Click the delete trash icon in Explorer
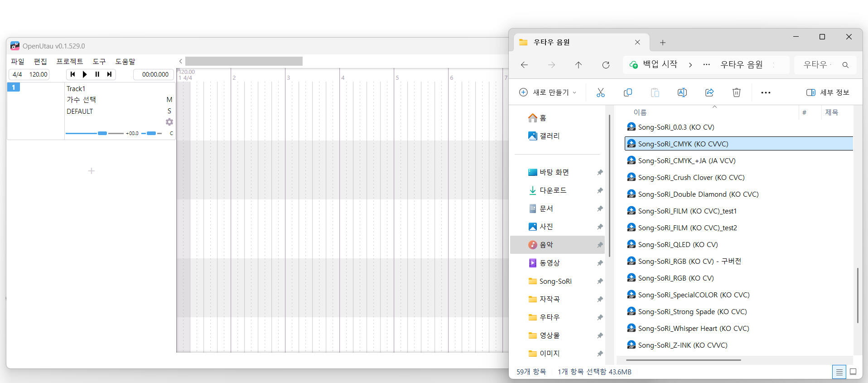Screen dimensions: 868x383 [x=736, y=92]
